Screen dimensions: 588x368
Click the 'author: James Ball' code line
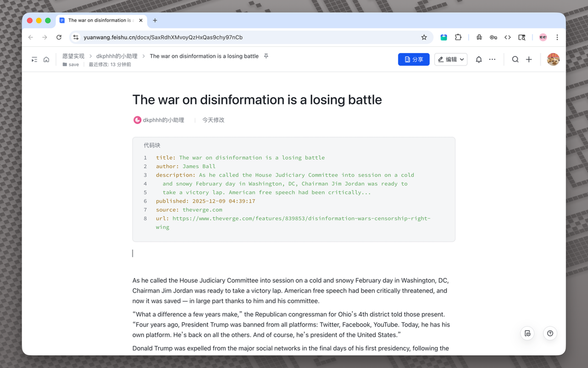click(186, 166)
